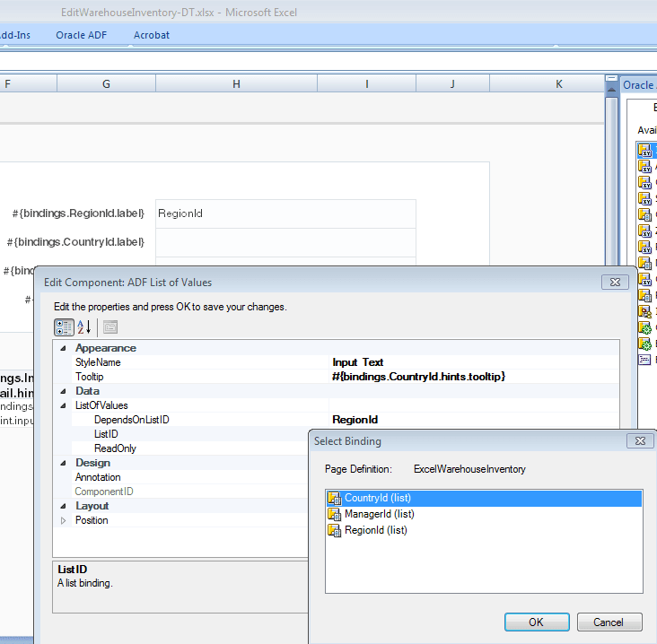657x644 pixels.
Task: Select the ListID property row
Action: point(190,434)
